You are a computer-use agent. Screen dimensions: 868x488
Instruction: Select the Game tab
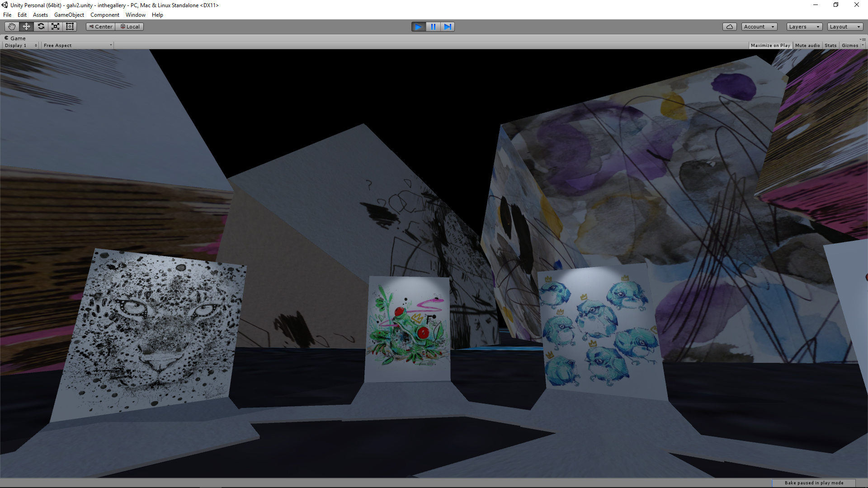[x=15, y=38]
